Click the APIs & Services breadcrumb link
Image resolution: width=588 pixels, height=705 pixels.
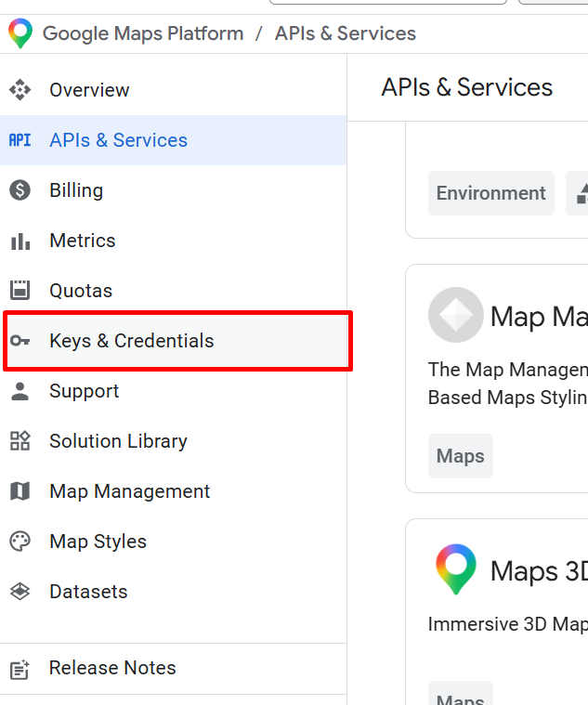345,33
